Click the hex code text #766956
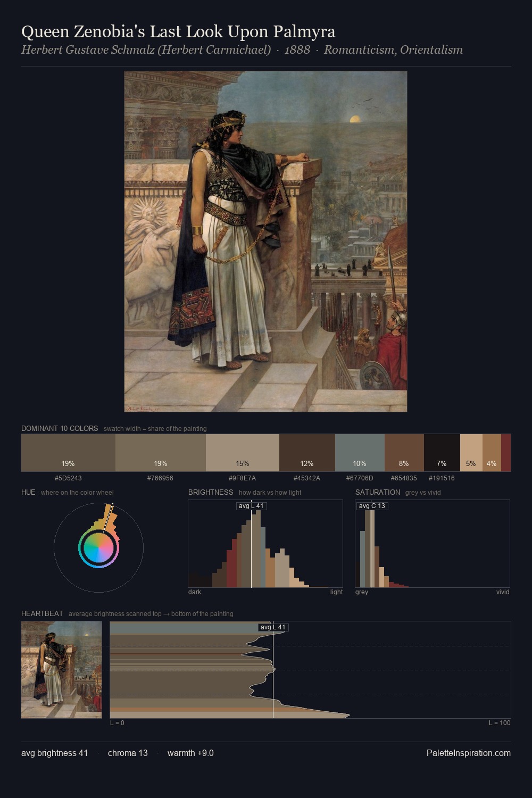The width and height of the screenshot is (532, 798). (x=160, y=478)
